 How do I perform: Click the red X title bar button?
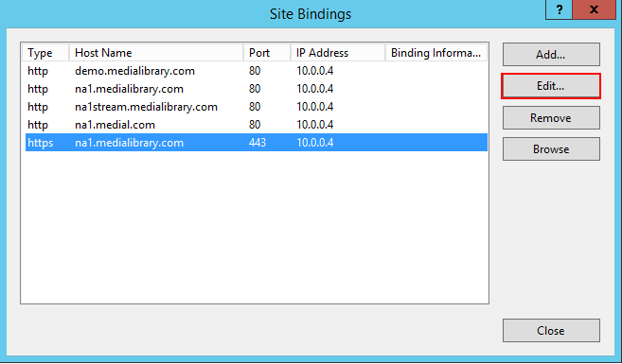click(x=594, y=9)
